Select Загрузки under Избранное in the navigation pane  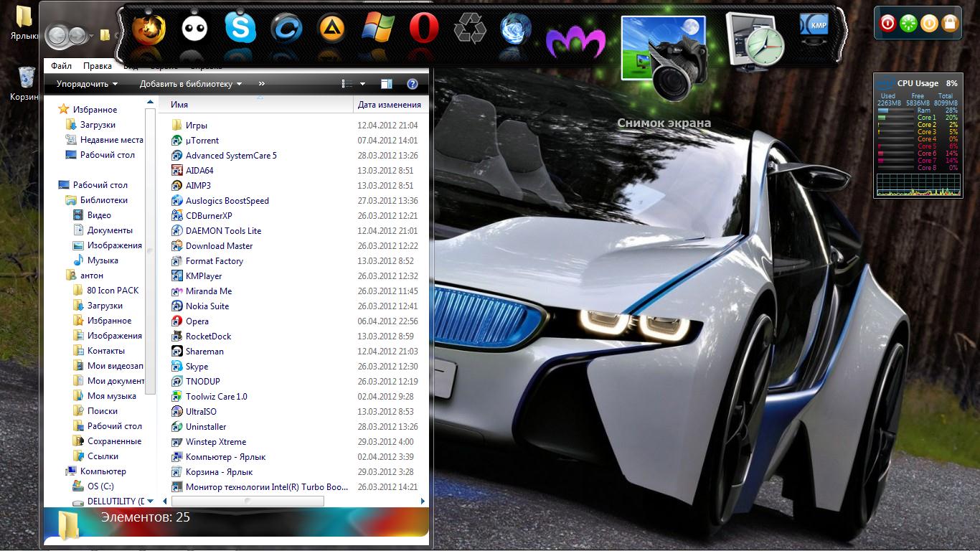point(98,125)
